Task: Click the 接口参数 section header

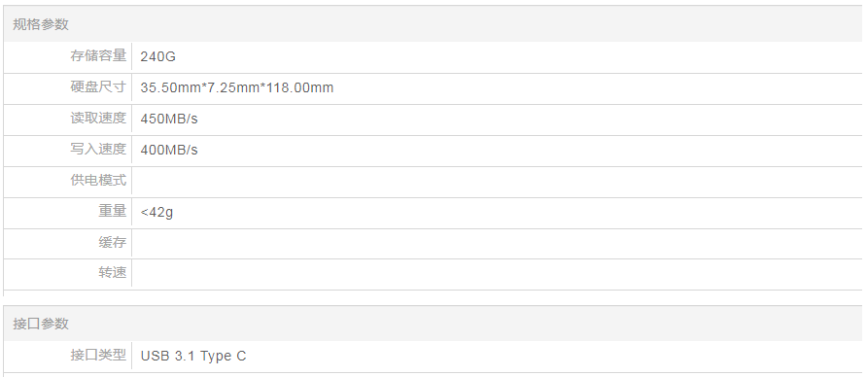Action: (x=41, y=324)
